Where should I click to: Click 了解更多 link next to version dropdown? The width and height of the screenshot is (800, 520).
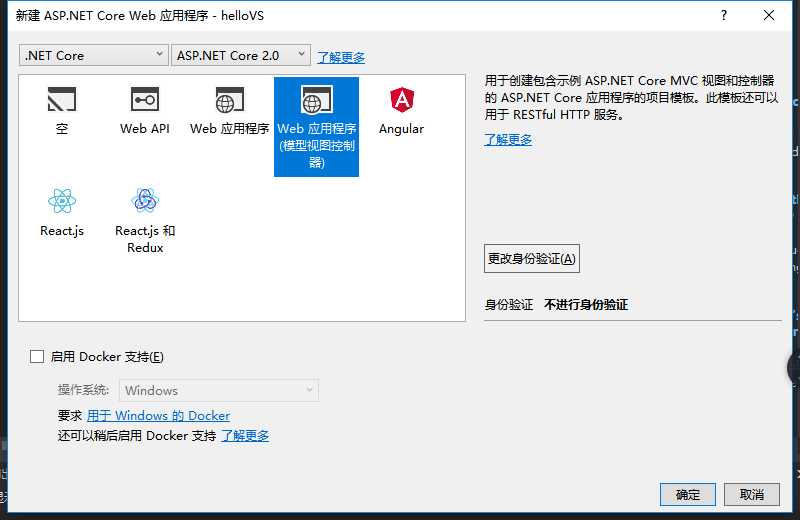[341, 57]
